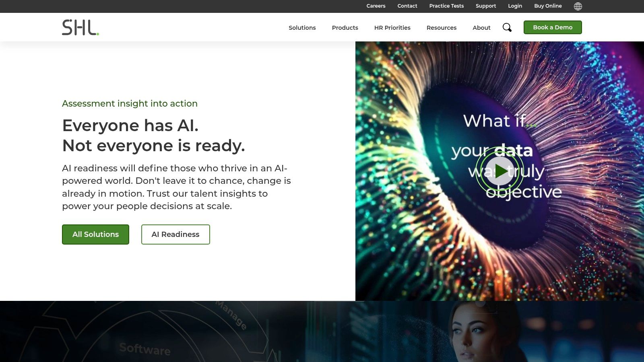Play the hero video

(x=500, y=171)
